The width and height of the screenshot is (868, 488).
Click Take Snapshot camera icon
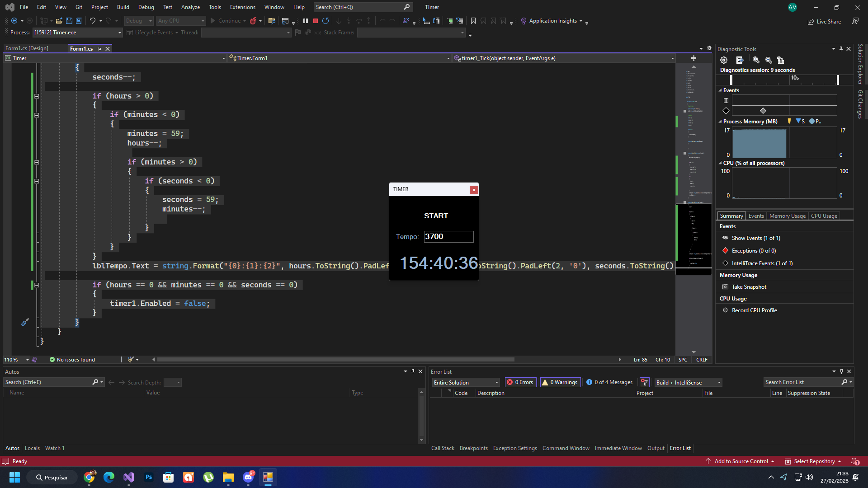[x=726, y=287]
